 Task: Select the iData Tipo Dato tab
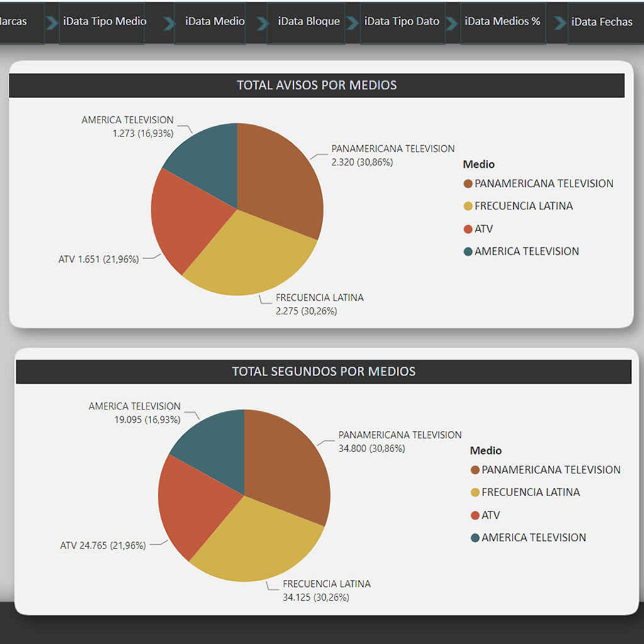[x=402, y=22]
